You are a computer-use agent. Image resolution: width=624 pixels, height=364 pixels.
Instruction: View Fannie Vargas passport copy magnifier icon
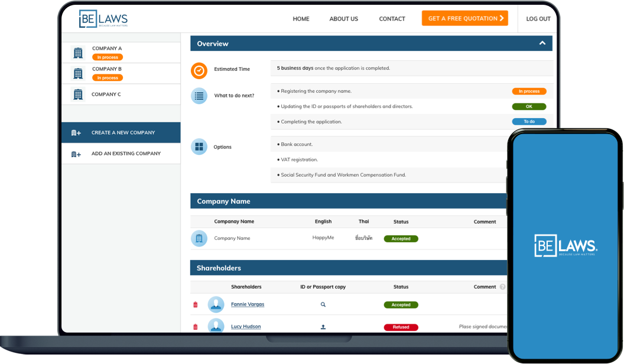pos(323,305)
